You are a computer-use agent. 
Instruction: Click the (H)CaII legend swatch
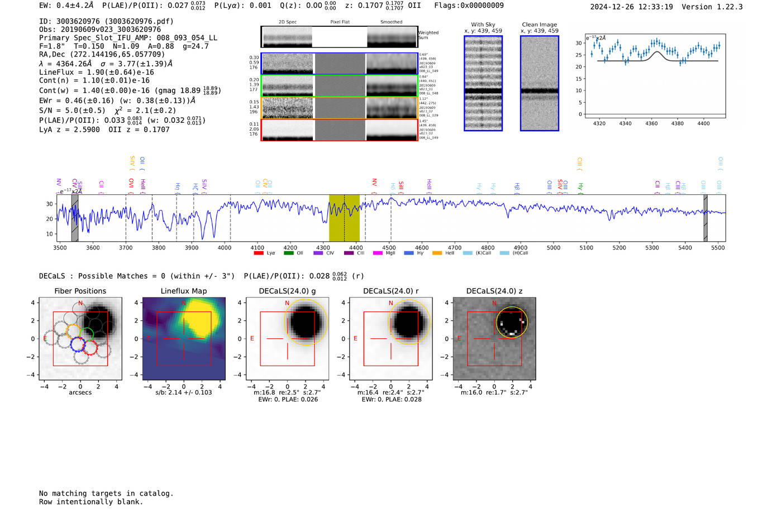(x=504, y=253)
